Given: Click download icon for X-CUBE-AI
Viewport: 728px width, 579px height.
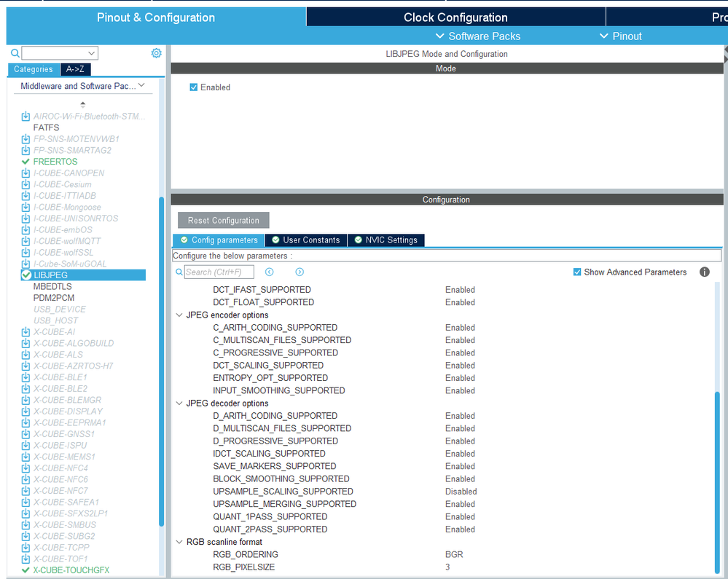Looking at the screenshot, I should point(26,331).
